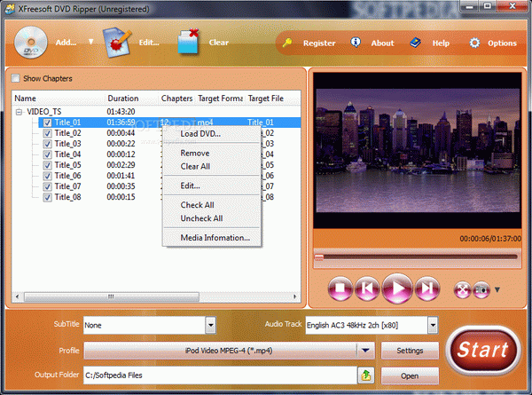Collapse the VIDEO_TS tree node
This screenshot has height=395, width=532.
(x=19, y=112)
